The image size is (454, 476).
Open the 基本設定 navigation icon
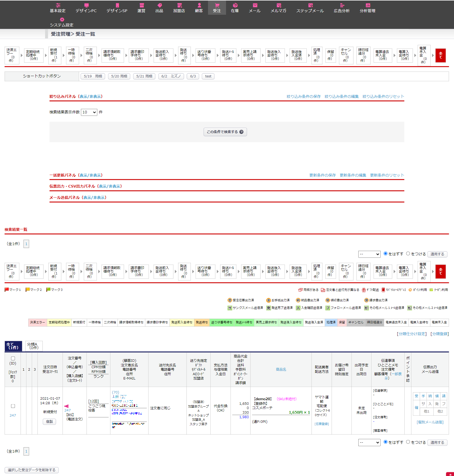click(x=58, y=5)
